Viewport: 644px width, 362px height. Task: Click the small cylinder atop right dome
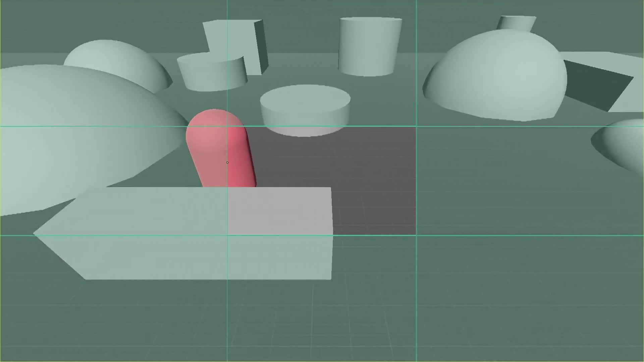pyautogui.click(x=517, y=23)
